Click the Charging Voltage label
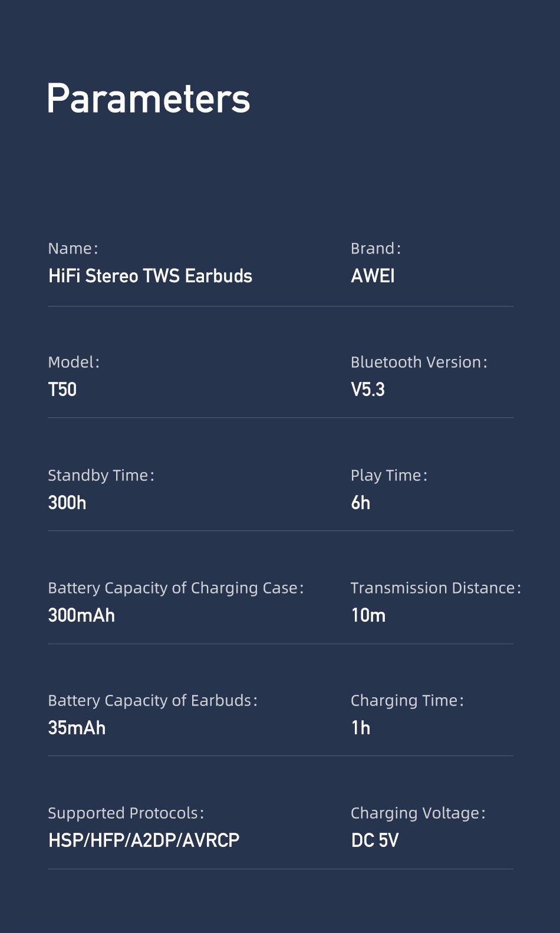 (x=418, y=813)
